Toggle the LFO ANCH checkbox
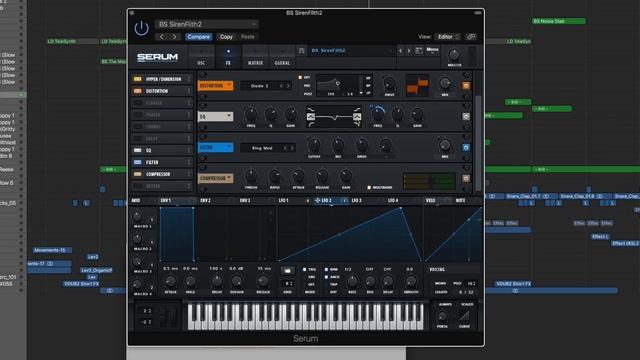 326,277
